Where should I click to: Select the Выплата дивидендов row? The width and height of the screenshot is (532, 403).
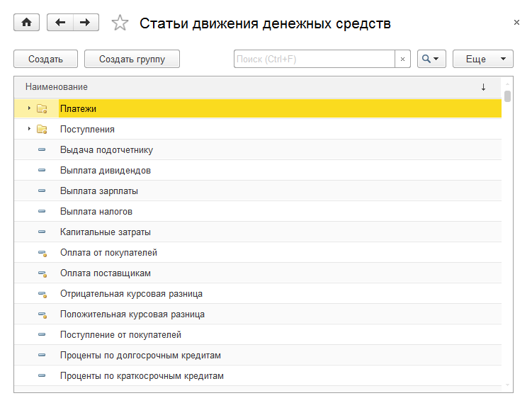coord(106,171)
